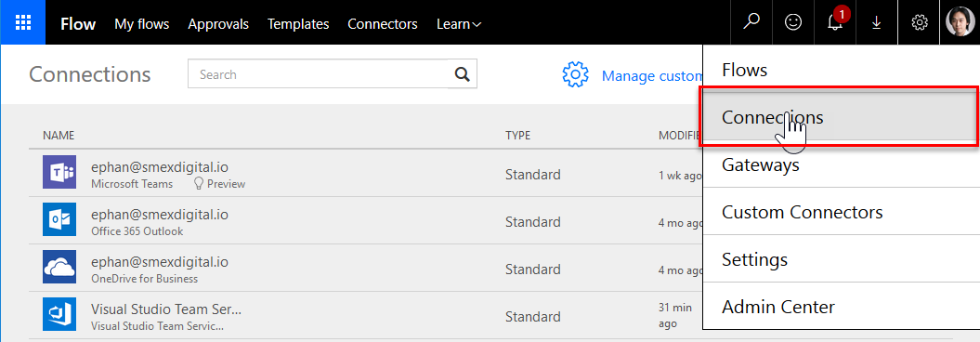The image size is (980, 342).
Task: Click the 31 min ago modified time
Action: point(675,316)
